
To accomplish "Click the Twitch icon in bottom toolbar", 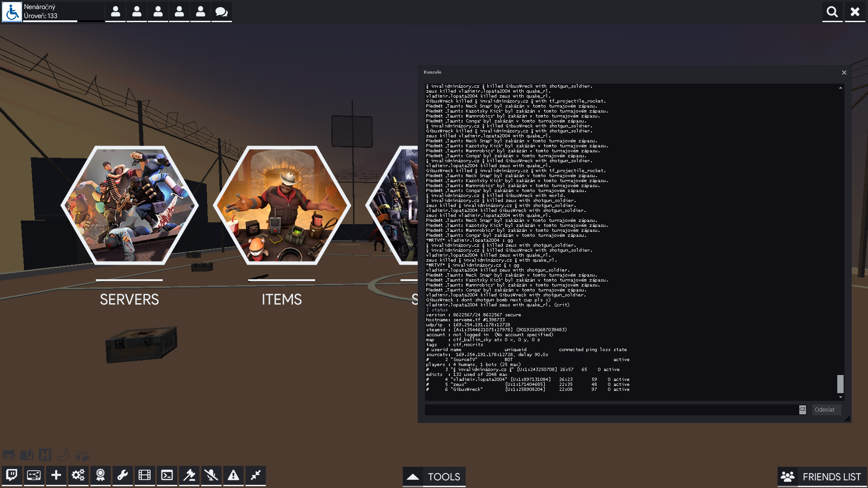I will pos(12,475).
